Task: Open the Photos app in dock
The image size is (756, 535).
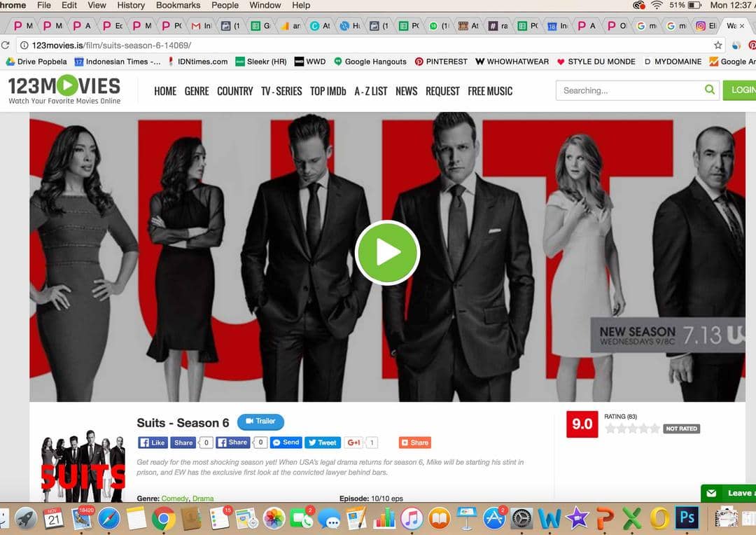Action: click(274, 519)
